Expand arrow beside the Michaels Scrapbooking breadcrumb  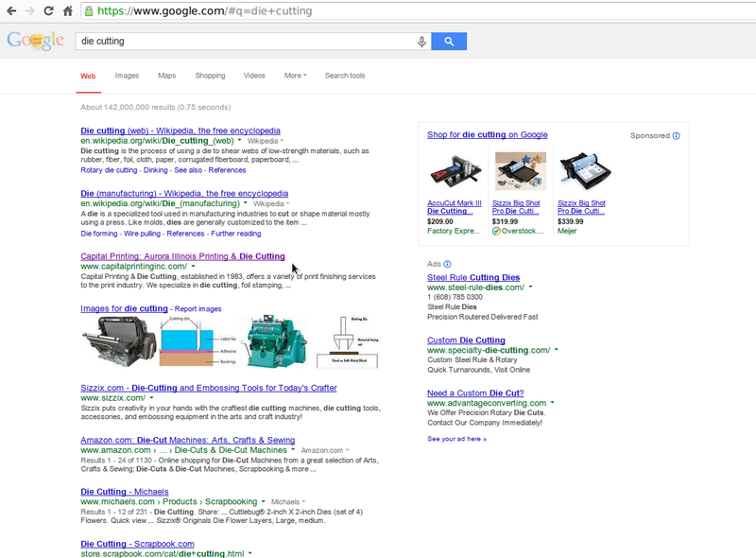[x=264, y=501]
